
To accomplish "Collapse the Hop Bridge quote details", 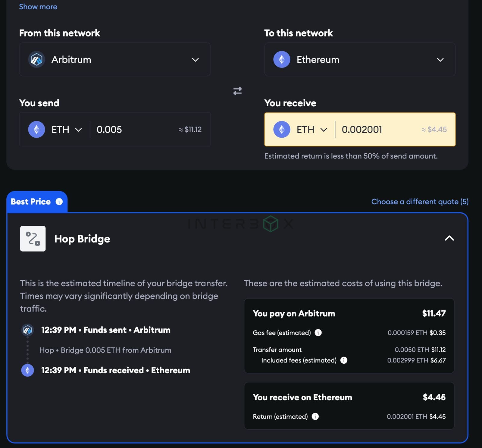I will [x=449, y=238].
